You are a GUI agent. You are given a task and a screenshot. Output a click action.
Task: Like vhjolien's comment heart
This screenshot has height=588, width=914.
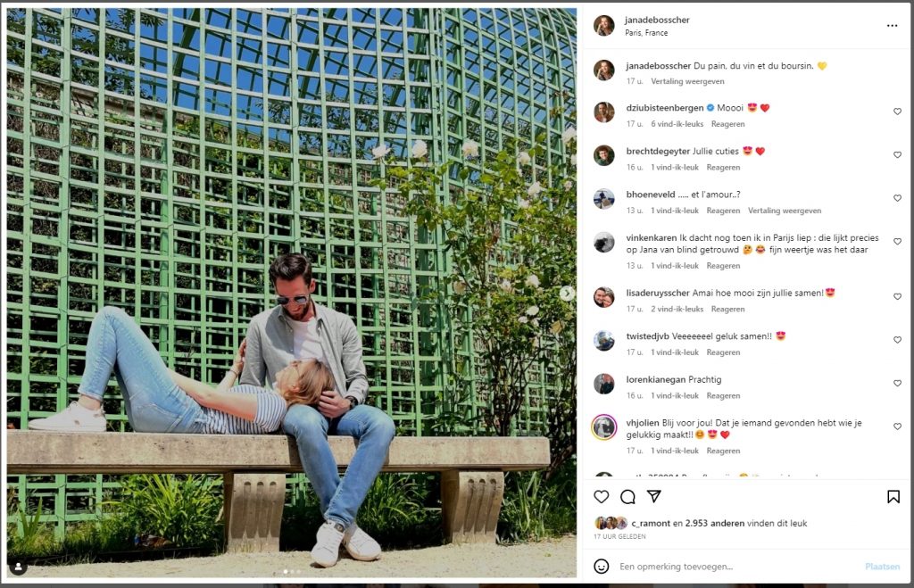point(897,427)
